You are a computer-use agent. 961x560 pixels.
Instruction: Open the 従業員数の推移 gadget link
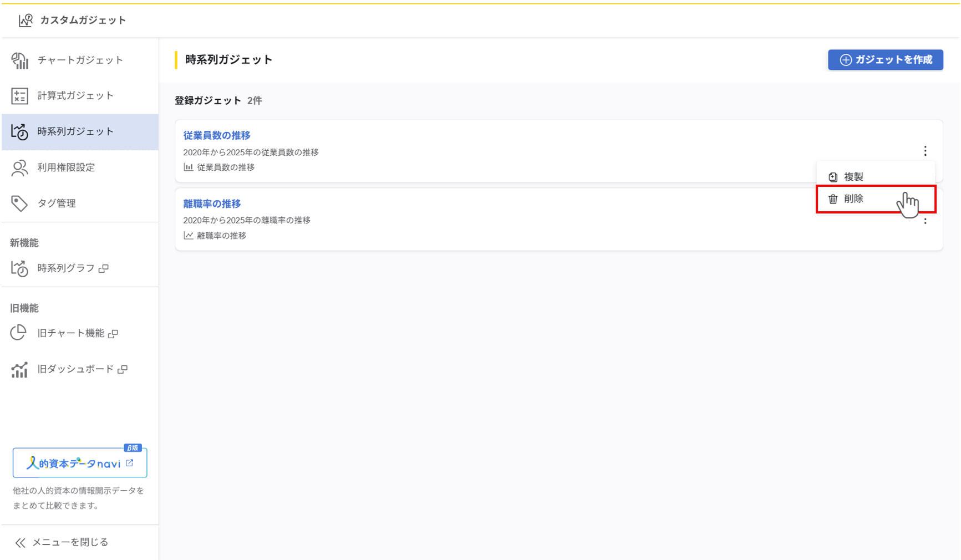[x=217, y=135]
